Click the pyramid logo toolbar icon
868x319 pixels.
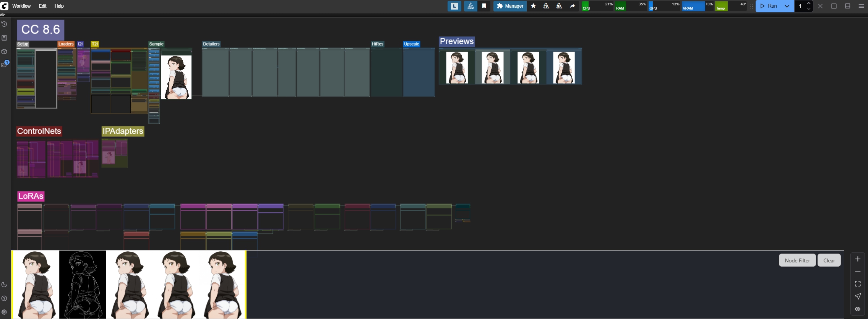[471, 6]
